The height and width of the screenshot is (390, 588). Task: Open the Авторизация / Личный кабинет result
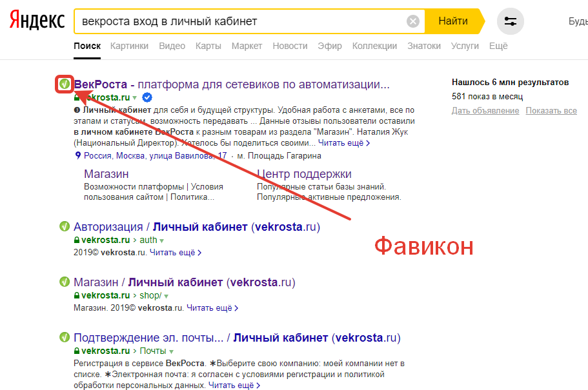pyautogui.click(x=197, y=227)
